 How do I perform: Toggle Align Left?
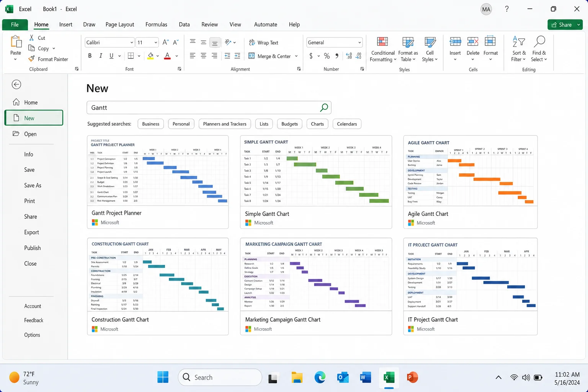click(x=193, y=56)
